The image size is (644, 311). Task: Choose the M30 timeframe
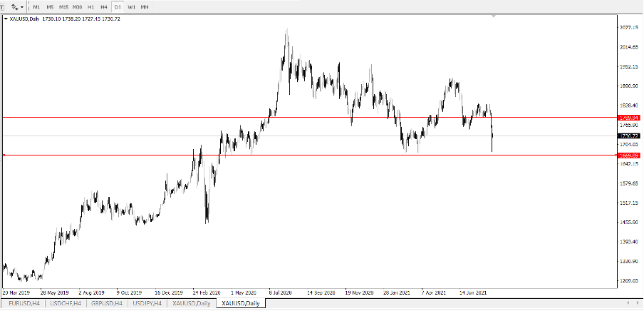pyautogui.click(x=77, y=6)
